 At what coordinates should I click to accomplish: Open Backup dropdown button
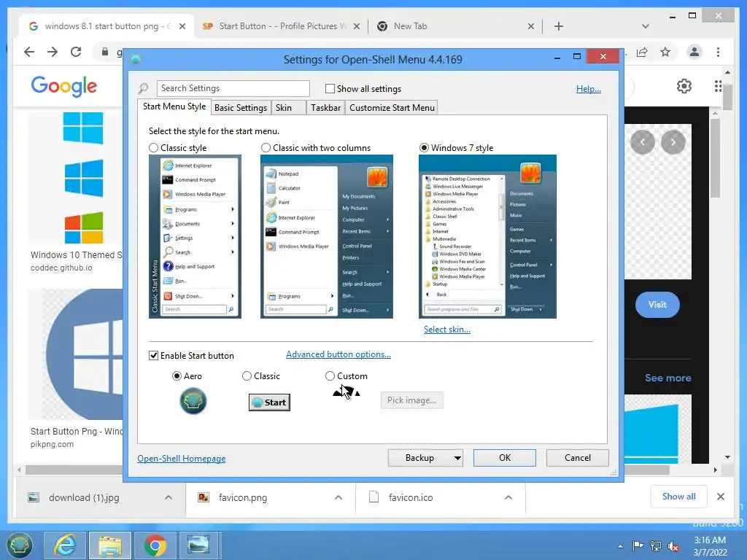coord(425,458)
